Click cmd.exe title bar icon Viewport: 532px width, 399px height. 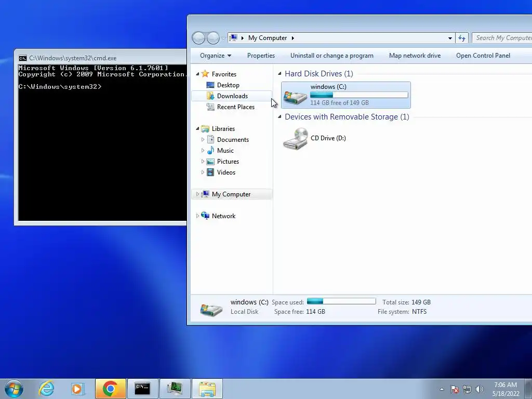(x=23, y=58)
